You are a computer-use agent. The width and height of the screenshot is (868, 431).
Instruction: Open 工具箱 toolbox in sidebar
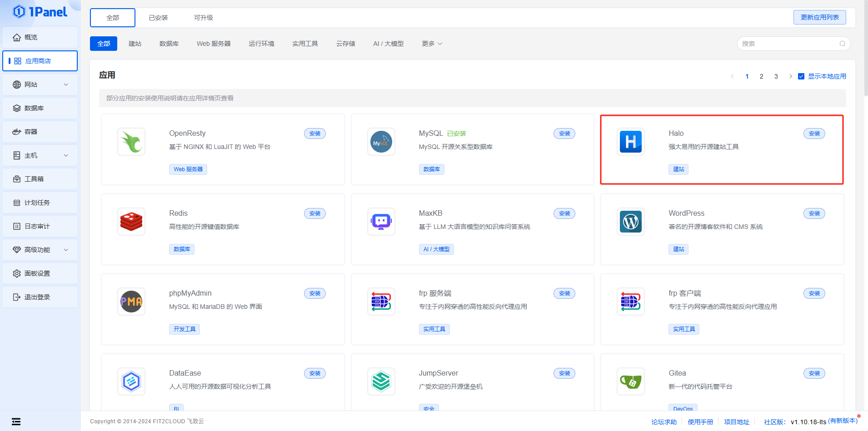pyautogui.click(x=40, y=179)
